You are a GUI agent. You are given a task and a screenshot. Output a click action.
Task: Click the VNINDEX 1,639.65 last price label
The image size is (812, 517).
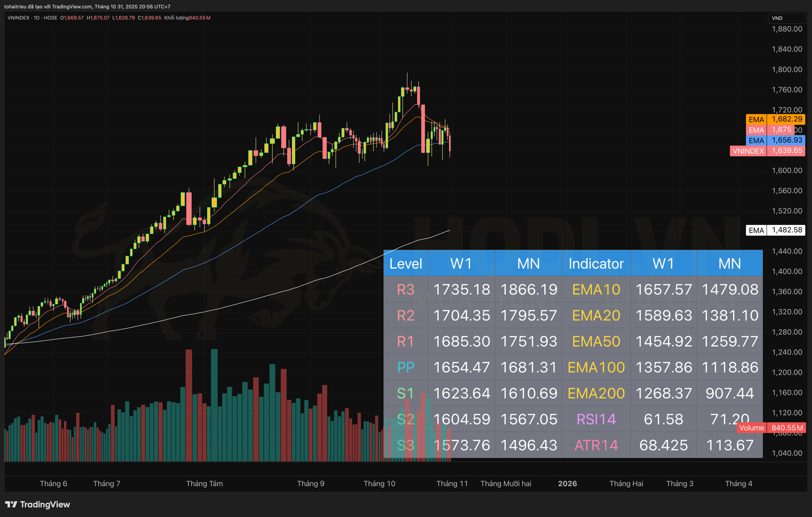(767, 151)
